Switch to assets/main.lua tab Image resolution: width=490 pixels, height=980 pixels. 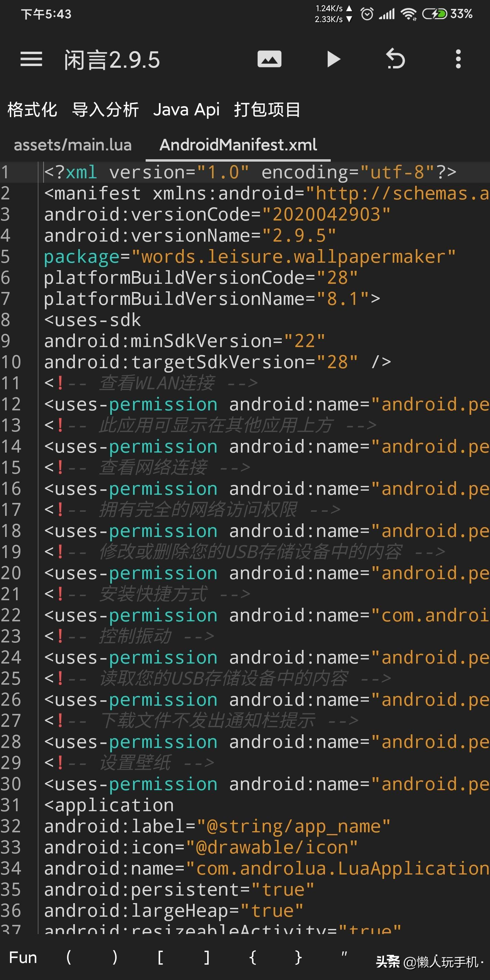coord(73,145)
